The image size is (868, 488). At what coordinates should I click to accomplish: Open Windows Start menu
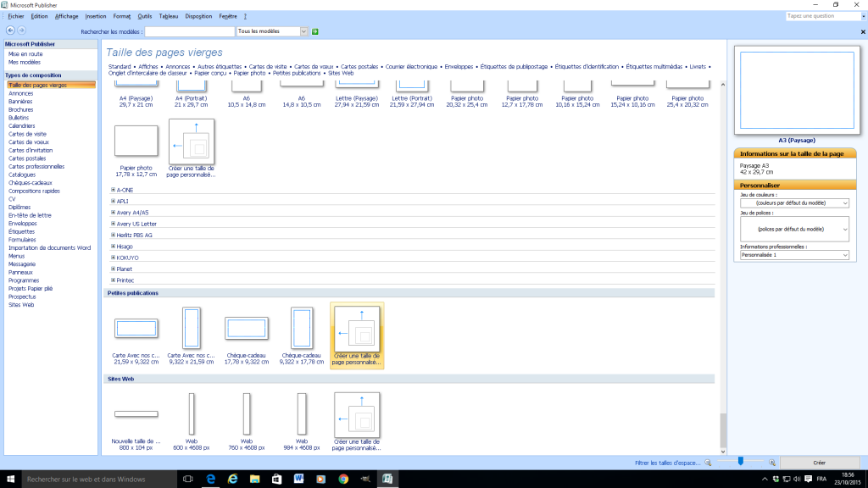[x=10, y=480]
